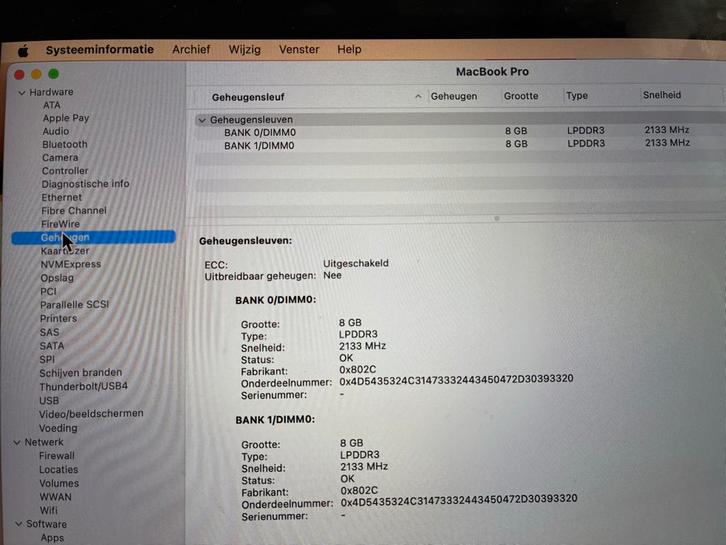Select Apple Pay in the sidebar

[x=66, y=118]
